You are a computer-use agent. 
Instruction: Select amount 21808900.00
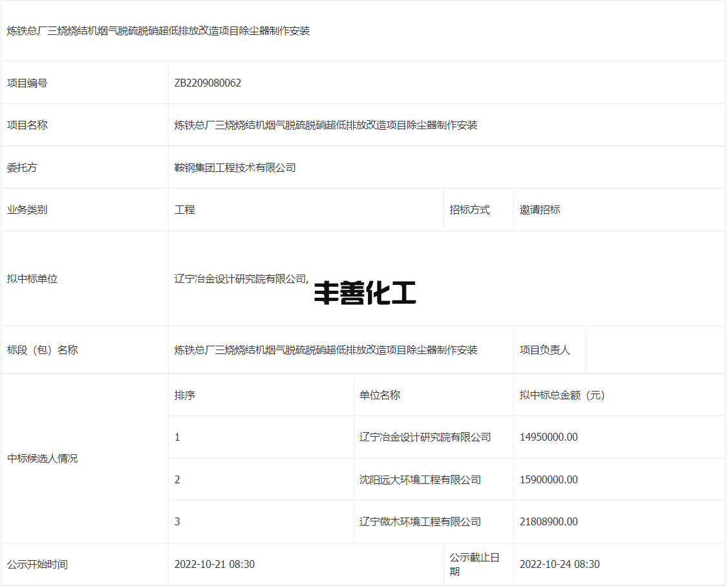[549, 521]
